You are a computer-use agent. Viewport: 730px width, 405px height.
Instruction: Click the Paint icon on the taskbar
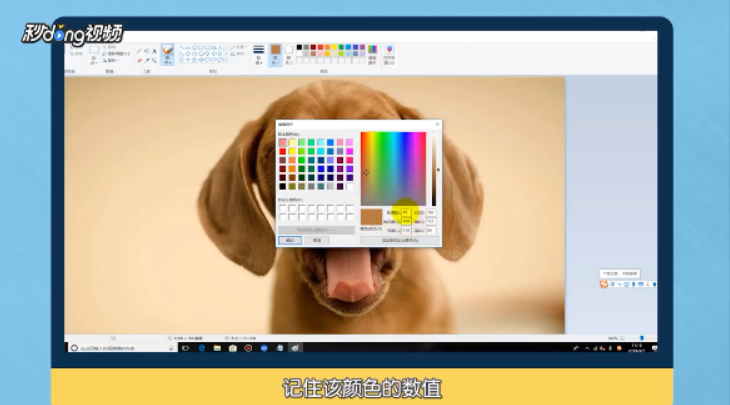coord(295,348)
